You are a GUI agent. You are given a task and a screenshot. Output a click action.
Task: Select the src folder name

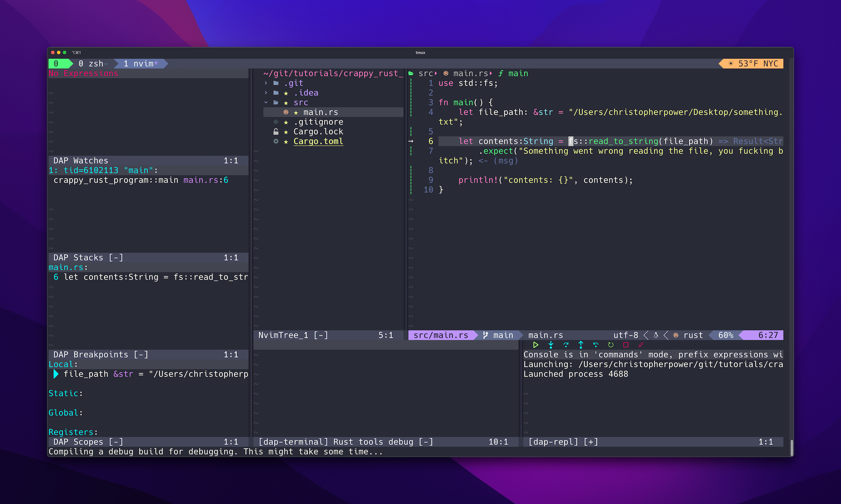301,103
